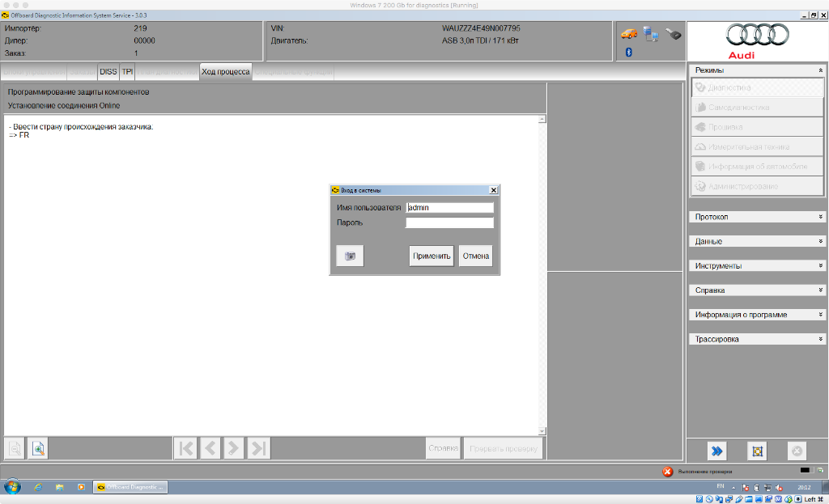
Task: Click the Пароль password field
Action: click(449, 222)
